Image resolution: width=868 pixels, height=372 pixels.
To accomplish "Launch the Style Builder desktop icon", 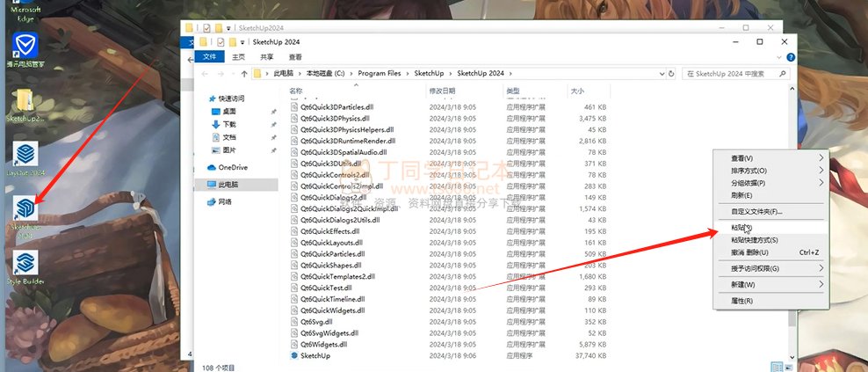I will coord(25,263).
